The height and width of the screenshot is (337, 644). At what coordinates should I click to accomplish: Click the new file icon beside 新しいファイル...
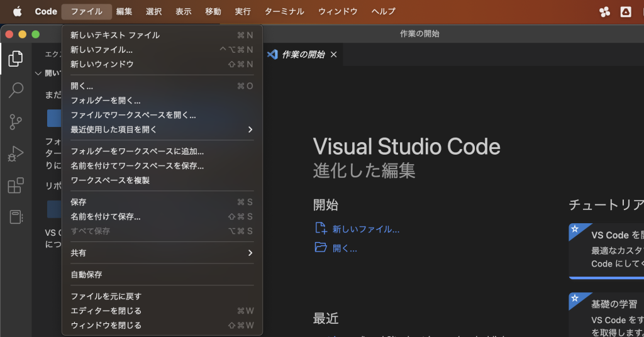point(320,228)
